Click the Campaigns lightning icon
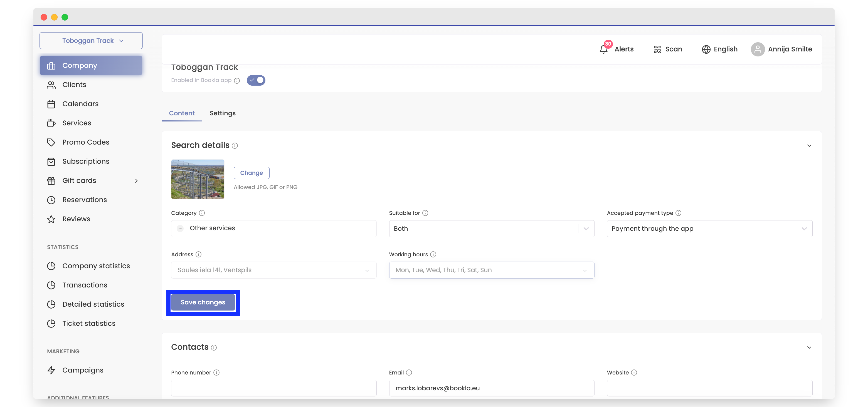Screen dimensions: 868x407 tap(51, 370)
